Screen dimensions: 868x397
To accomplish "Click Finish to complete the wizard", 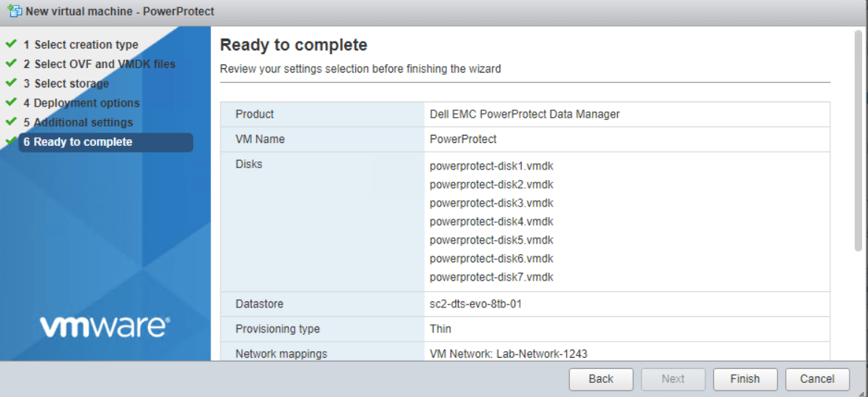I will pyautogui.click(x=744, y=378).
